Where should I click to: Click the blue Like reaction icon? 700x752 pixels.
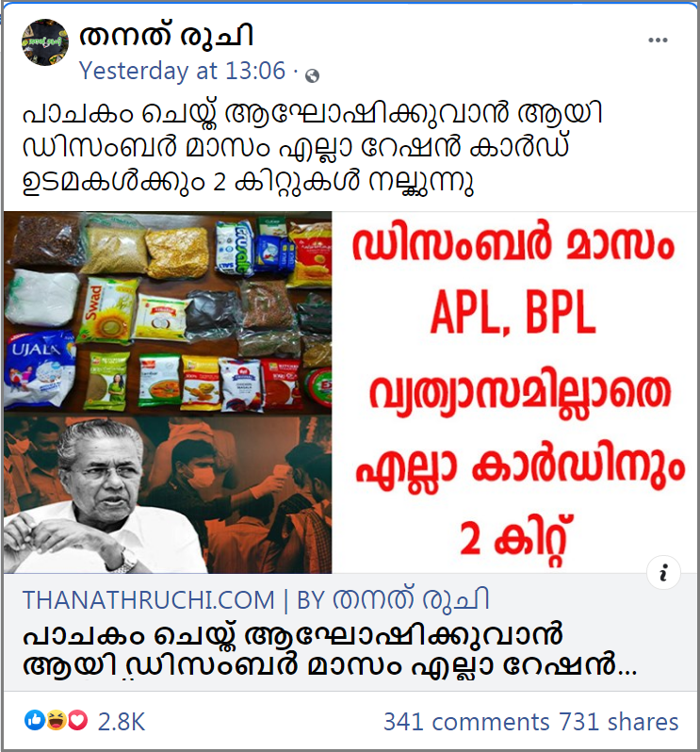coord(35,720)
